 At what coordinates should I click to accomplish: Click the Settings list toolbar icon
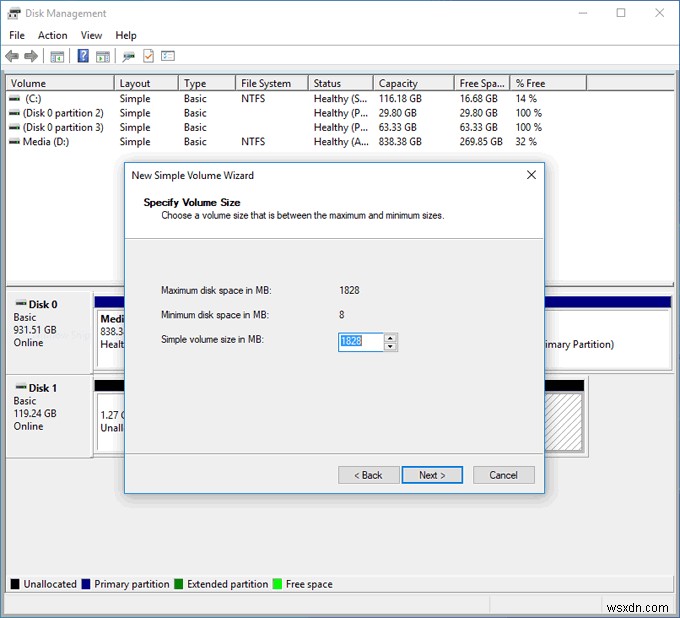tap(167, 56)
